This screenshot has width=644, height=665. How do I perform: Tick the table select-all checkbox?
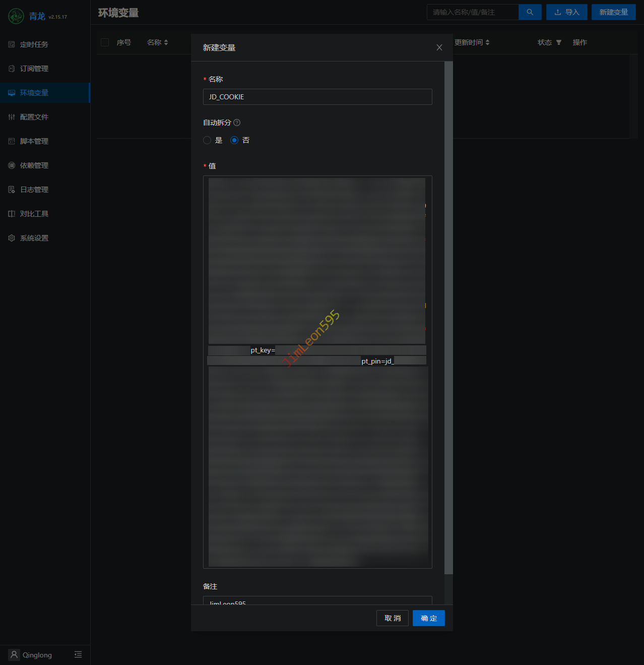(105, 42)
